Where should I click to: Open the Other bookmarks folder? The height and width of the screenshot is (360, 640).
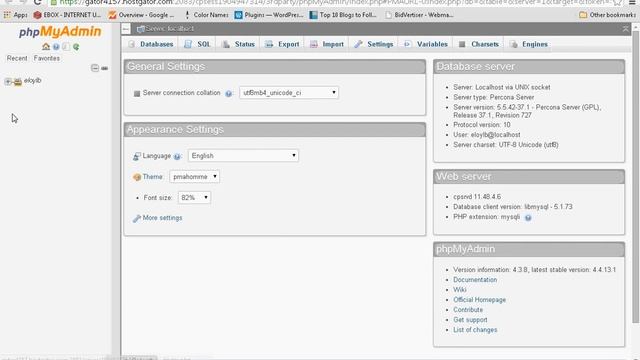[607, 15]
